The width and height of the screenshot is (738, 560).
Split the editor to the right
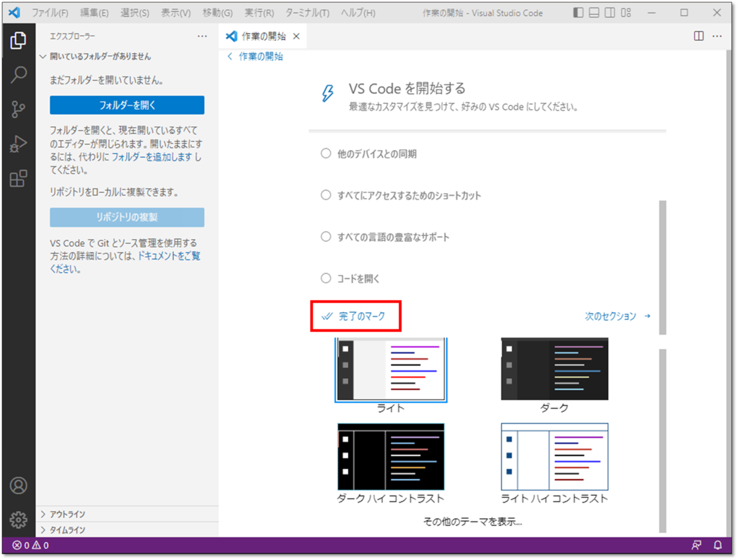coord(699,36)
